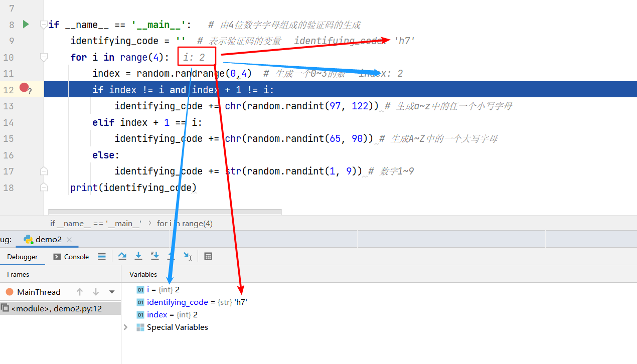Click Show Execution Point icon
This screenshot has height=364, width=637.
click(102, 256)
